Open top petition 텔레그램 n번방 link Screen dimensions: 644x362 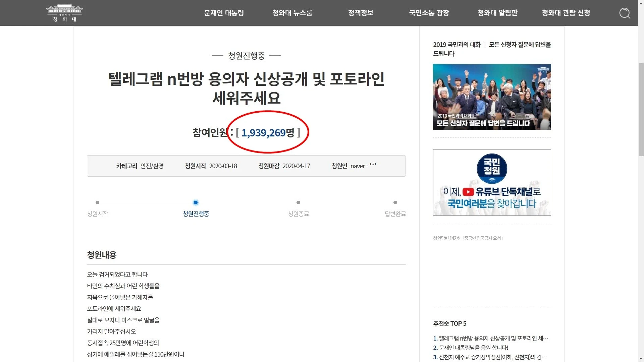(x=491, y=338)
